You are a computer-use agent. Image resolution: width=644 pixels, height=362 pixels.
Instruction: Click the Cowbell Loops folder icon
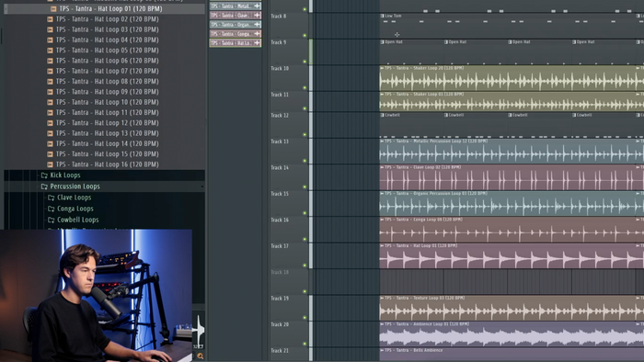51,220
